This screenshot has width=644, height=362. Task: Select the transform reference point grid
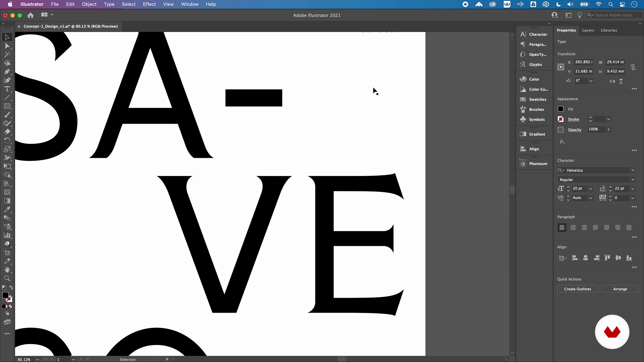[561, 67]
